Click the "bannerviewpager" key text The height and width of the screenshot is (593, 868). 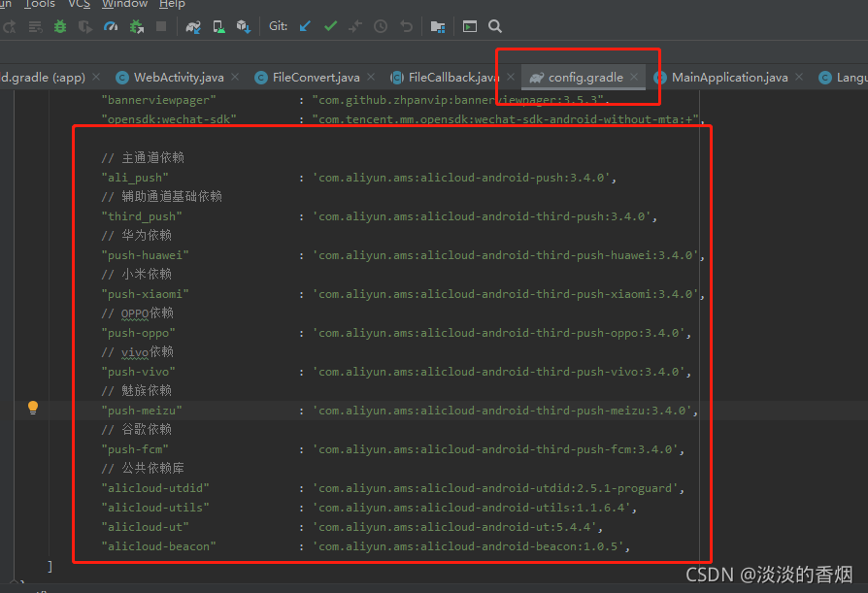tap(158, 100)
